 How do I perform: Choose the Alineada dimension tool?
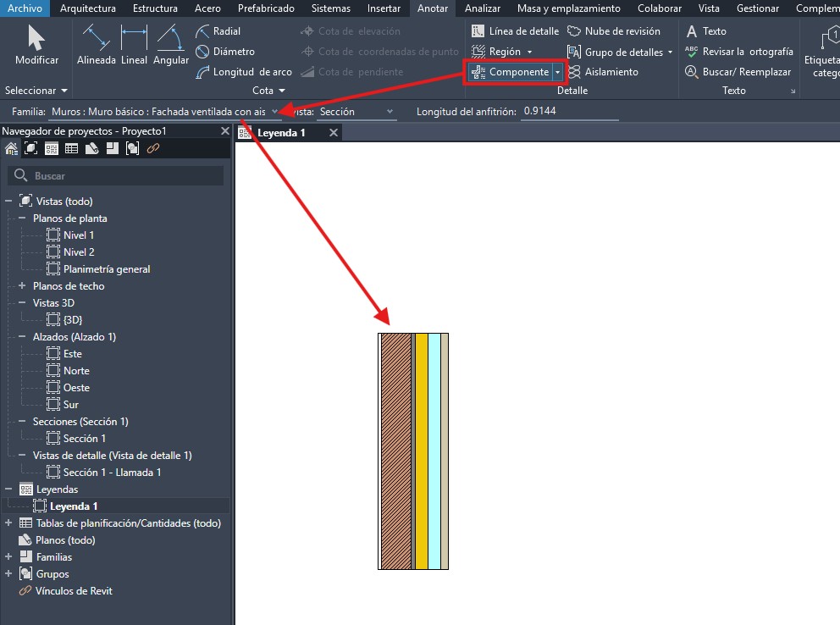[96, 46]
